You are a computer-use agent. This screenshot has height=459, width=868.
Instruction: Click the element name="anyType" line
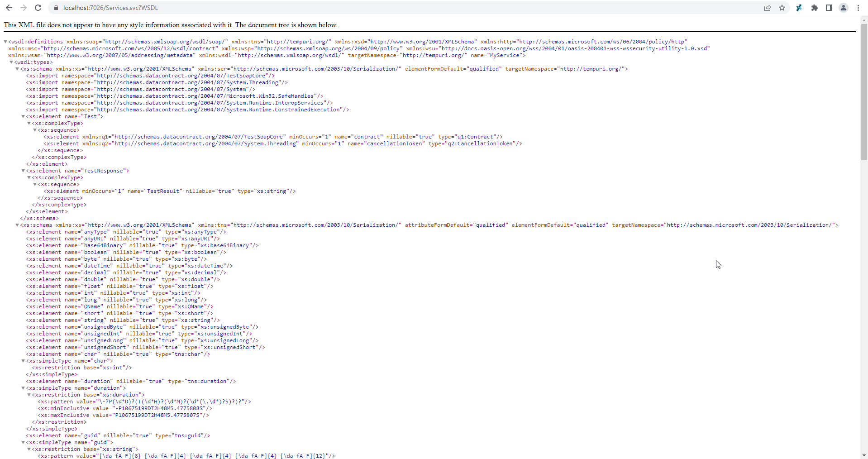pyautogui.click(x=126, y=232)
